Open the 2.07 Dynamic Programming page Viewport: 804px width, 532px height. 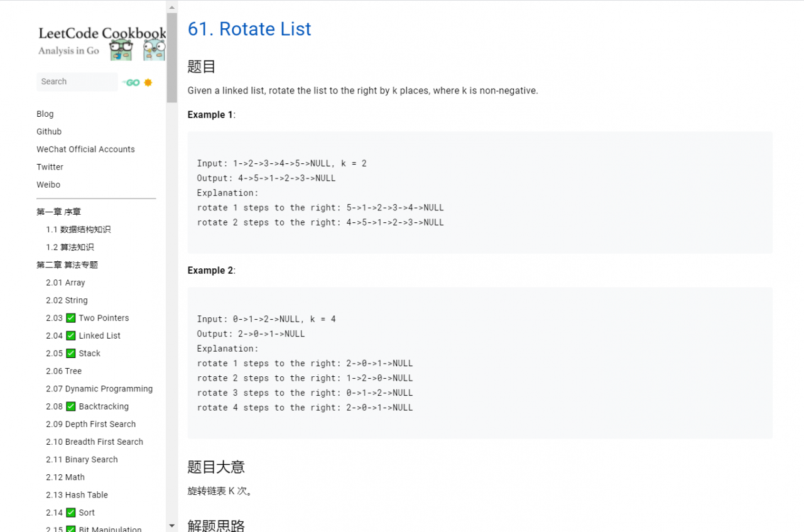(99, 389)
